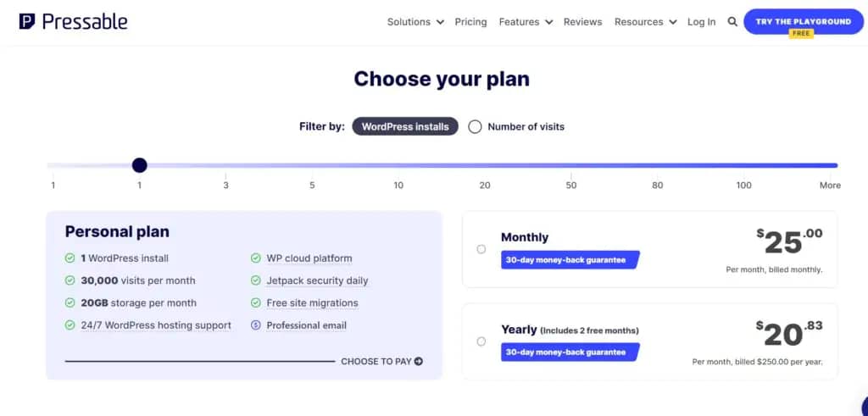Select the Monthly billing radio button
Viewport: 868px width, 416px height.
click(x=481, y=249)
